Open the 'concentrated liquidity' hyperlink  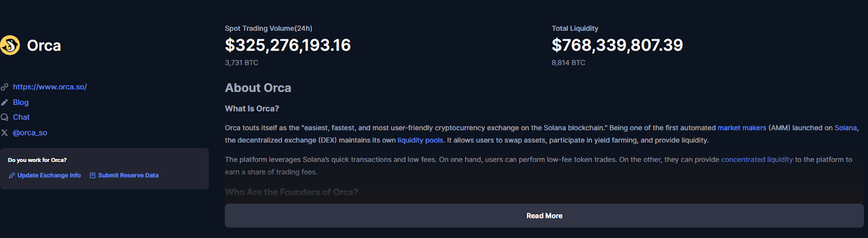[x=757, y=160]
